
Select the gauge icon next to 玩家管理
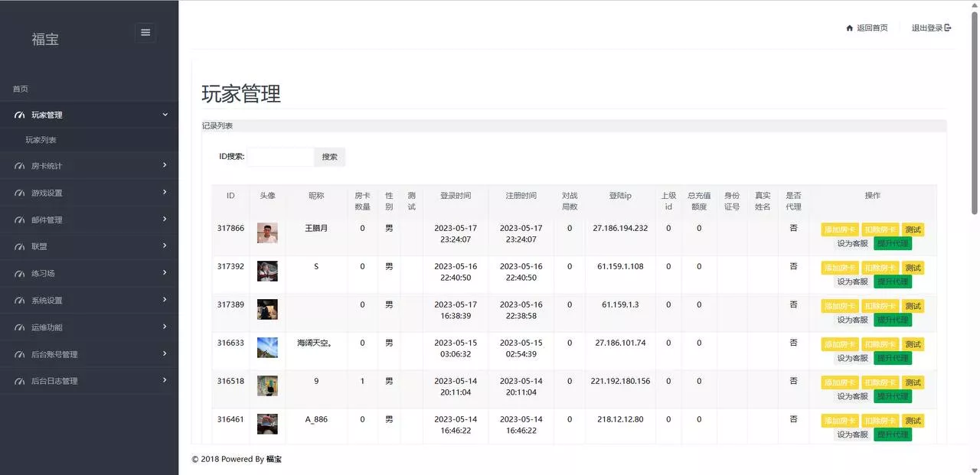click(19, 114)
